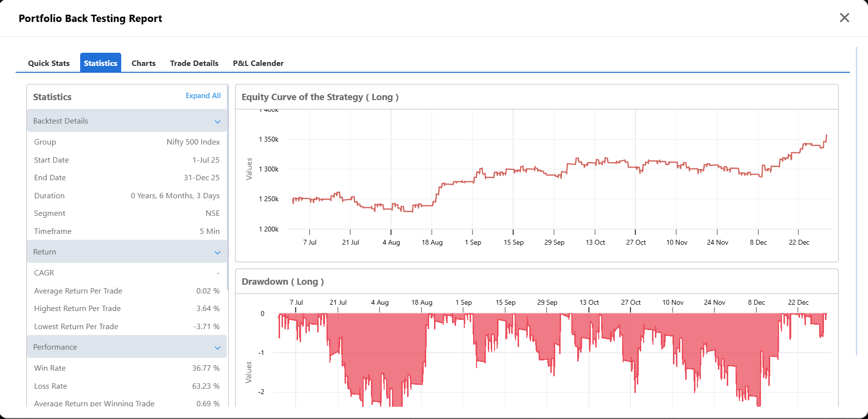868x419 pixels.
Task: Click the Backtest Details header row
Action: (127, 121)
